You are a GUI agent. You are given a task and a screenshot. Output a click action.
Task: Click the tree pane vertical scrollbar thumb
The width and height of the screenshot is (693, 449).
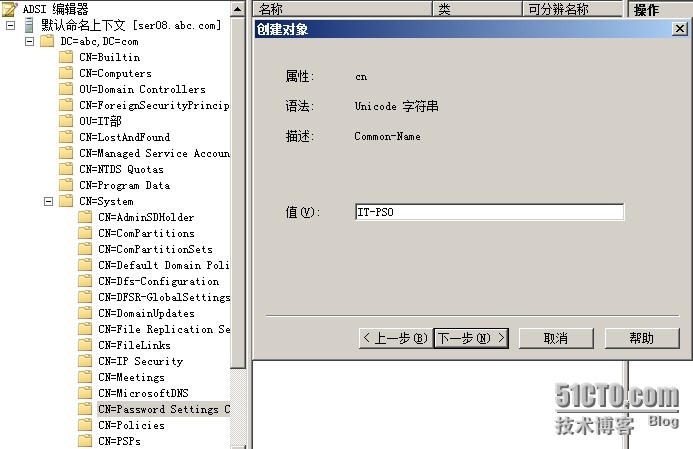pyautogui.click(x=238, y=192)
